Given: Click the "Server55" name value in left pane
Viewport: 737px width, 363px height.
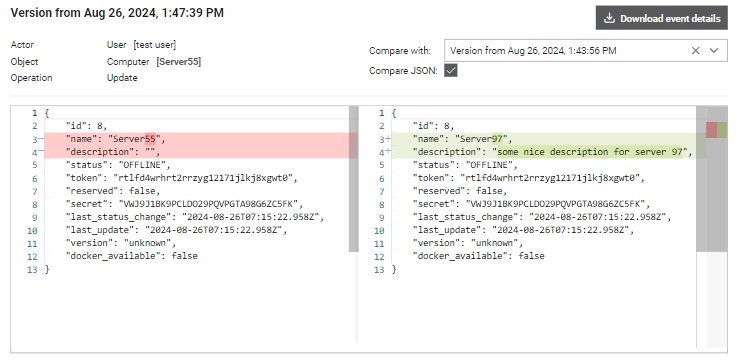Looking at the screenshot, I should pyautogui.click(x=135, y=139).
